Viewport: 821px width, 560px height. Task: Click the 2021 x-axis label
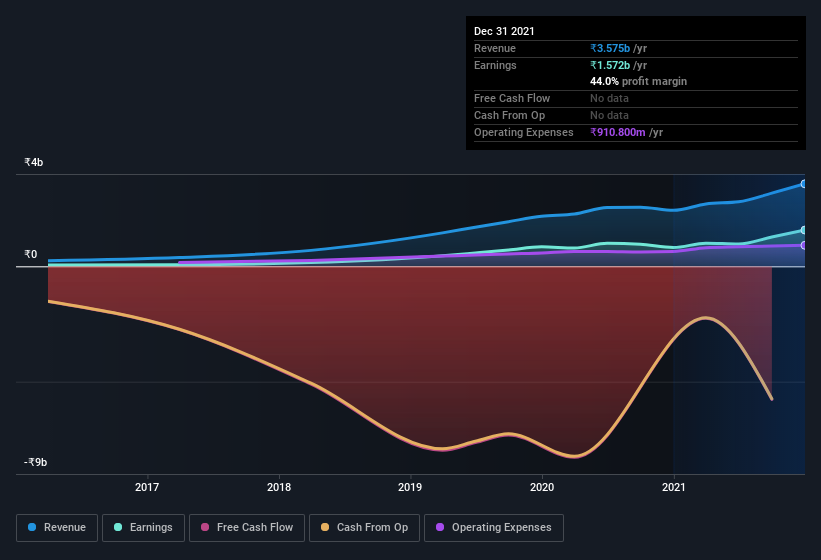click(674, 487)
